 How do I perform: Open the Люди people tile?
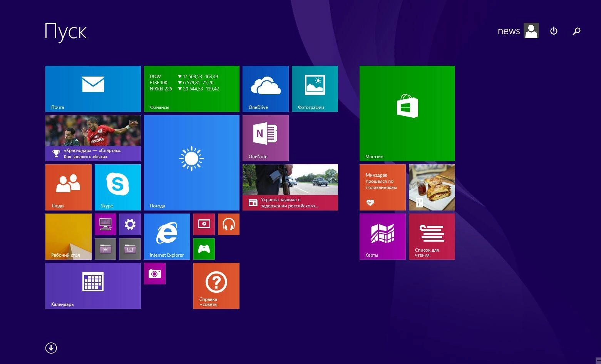point(69,187)
